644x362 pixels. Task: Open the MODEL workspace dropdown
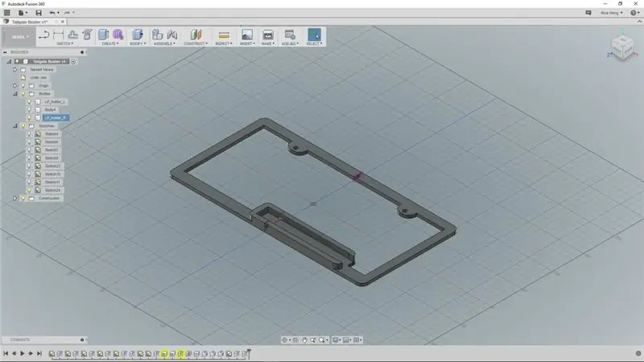(19, 37)
